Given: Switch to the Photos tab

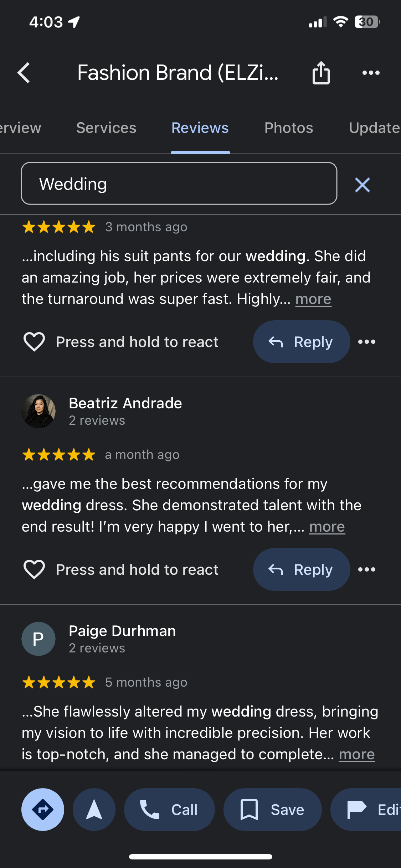Looking at the screenshot, I should pyautogui.click(x=289, y=128).
